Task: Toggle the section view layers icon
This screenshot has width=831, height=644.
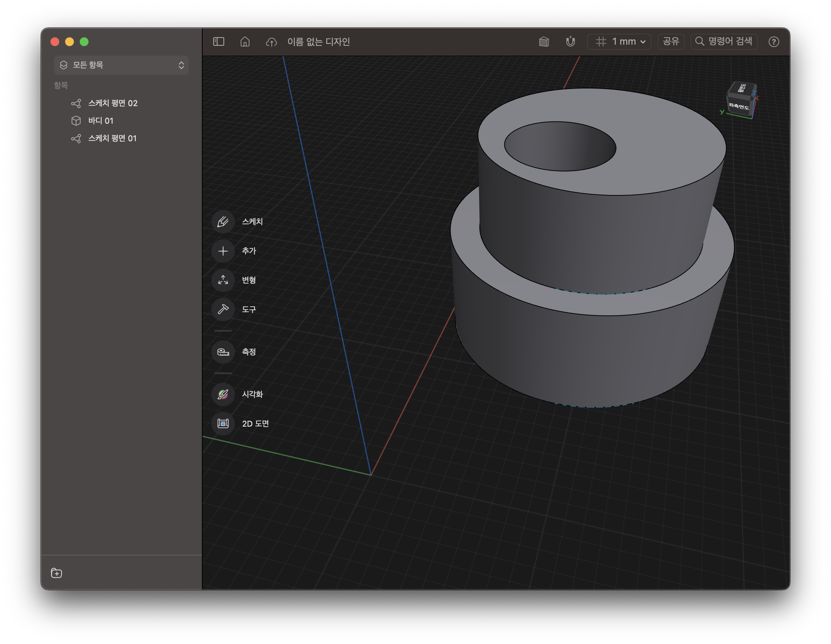Action: pos(544,41)
